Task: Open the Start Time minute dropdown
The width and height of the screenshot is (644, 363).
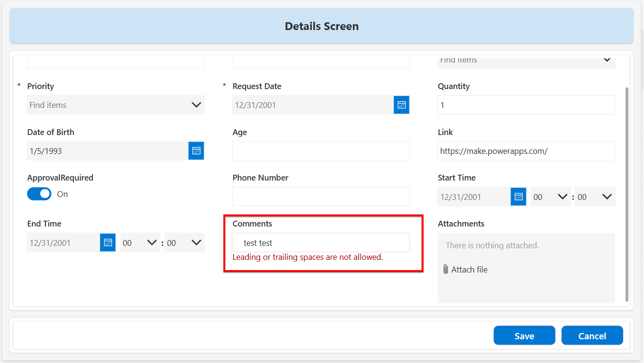Action: (595, 197)
